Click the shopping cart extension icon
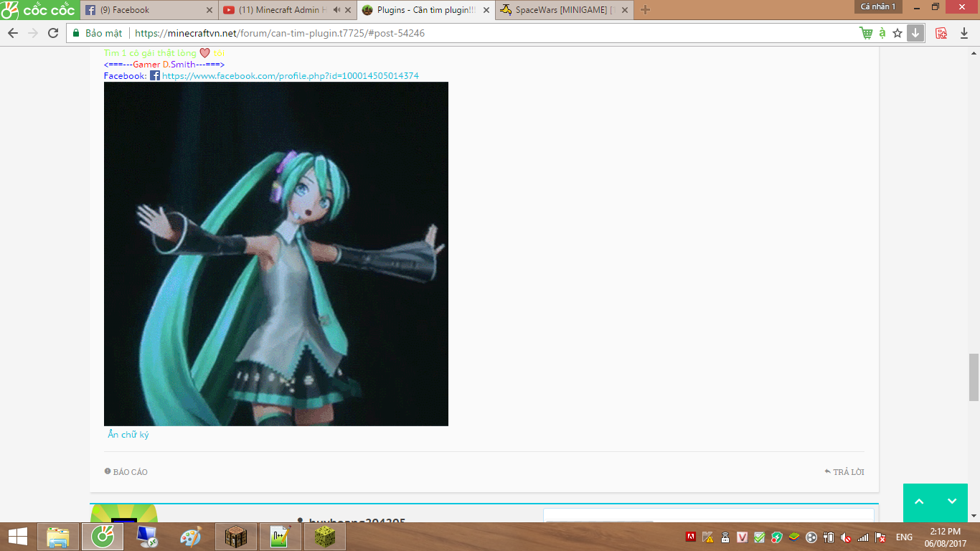The image size is (980, 551). [x=866, y=33]
